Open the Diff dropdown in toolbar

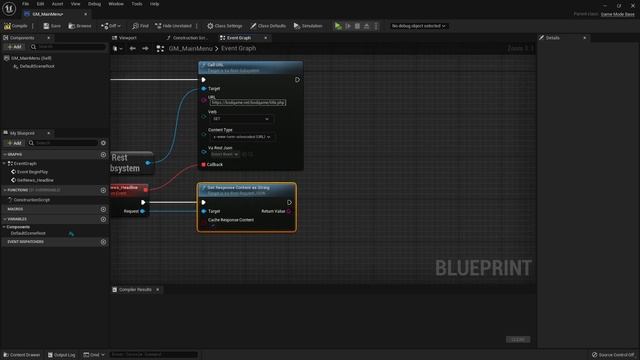[x=111, y=26]
